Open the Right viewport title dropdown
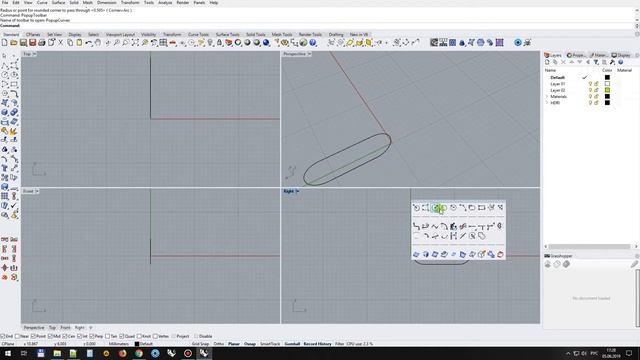Screen dimensions: 640x360 tap(297, 191)
